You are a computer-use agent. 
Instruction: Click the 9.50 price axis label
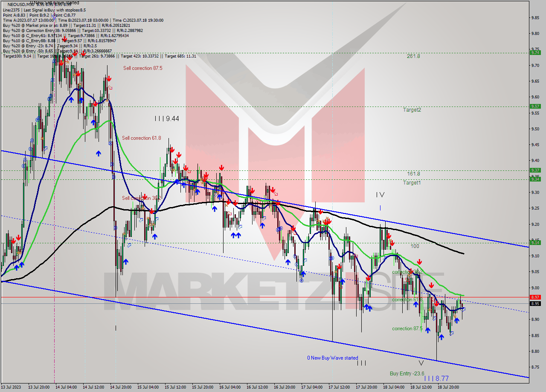click(x=536, y=129)
